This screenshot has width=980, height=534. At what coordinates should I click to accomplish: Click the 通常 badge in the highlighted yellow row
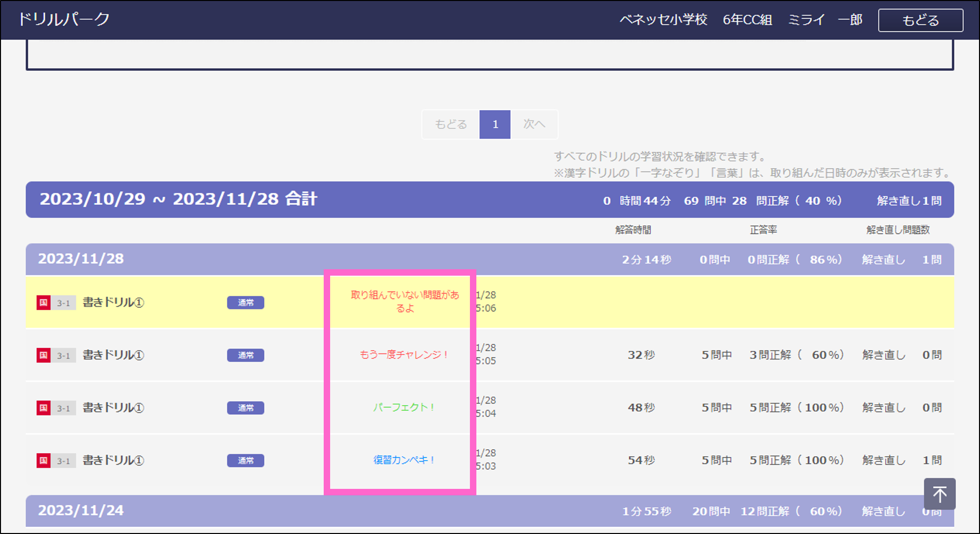[245, 302]
